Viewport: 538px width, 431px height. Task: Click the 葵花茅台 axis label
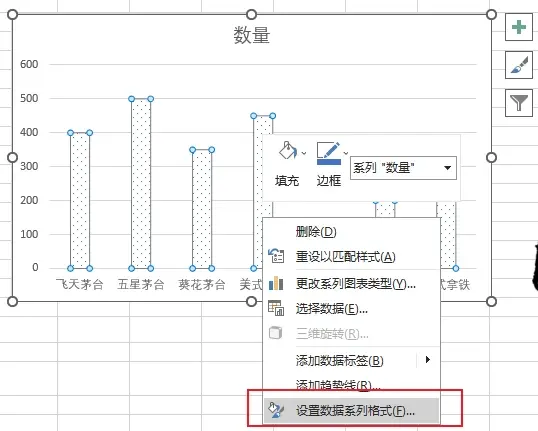pos(202,284)
